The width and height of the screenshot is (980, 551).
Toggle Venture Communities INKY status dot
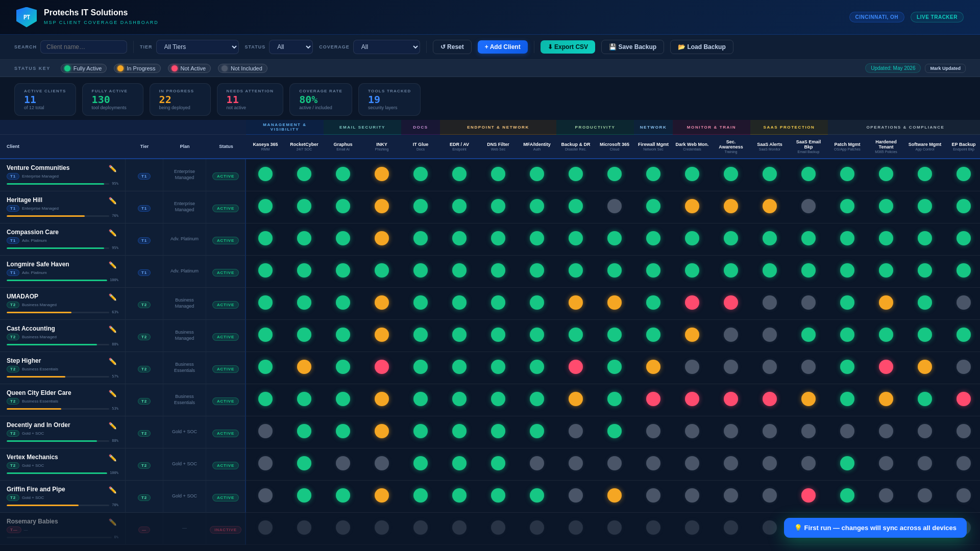(382, 174)
